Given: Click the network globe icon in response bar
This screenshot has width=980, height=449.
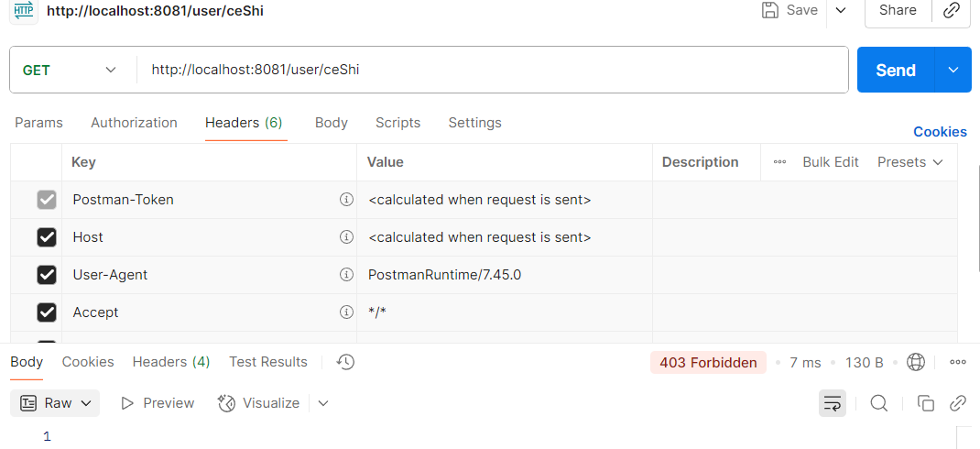Looking at the screenshot, I should (x=915, y=362).
